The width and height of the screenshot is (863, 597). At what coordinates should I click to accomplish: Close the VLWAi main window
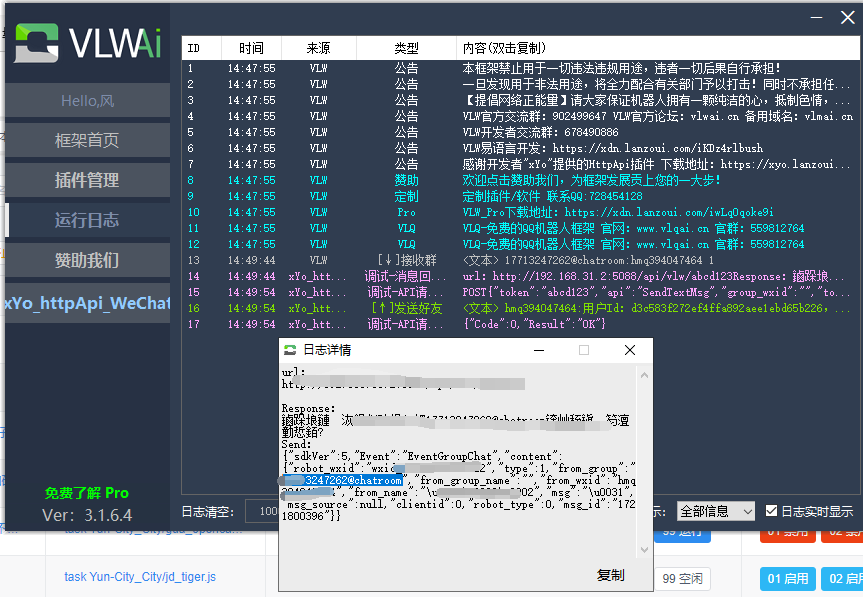click(848, 17)
